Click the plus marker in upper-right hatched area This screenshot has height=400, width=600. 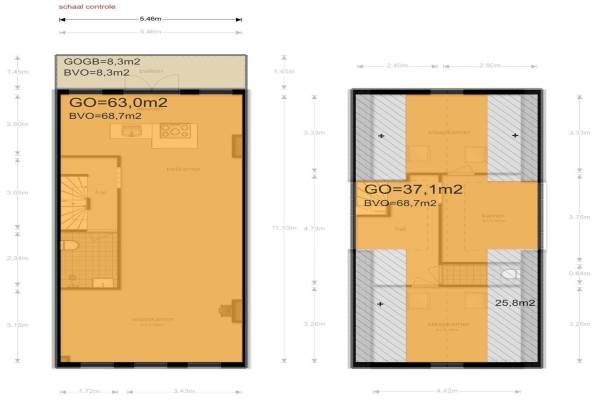tap(515, 135)
